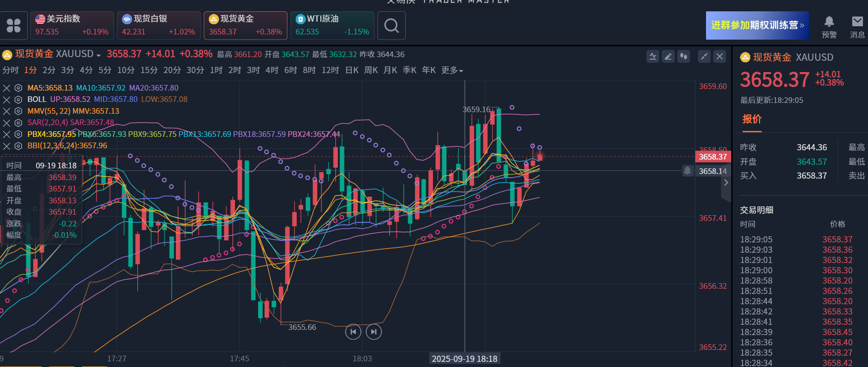Switch to 日K timeframe

click(x=352, y=70)
